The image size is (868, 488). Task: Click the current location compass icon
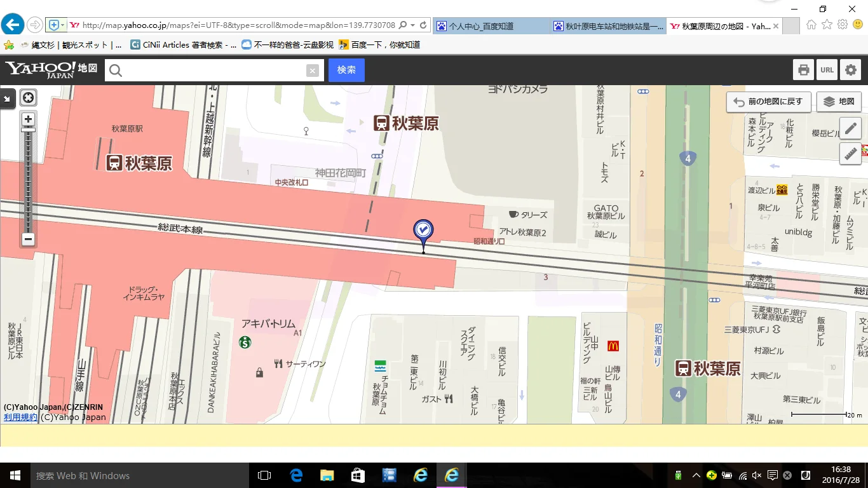(28, 98)
